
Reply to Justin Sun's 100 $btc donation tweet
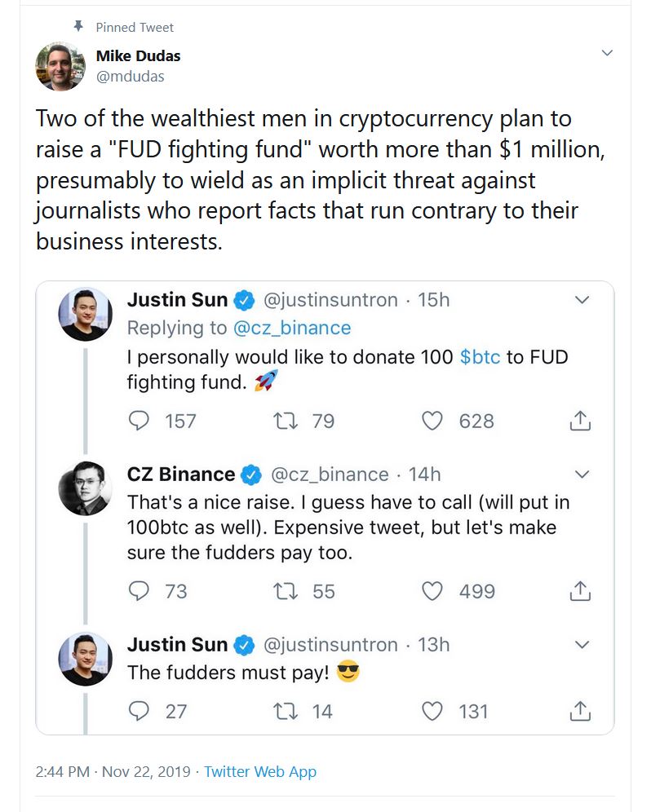[140, 421]
